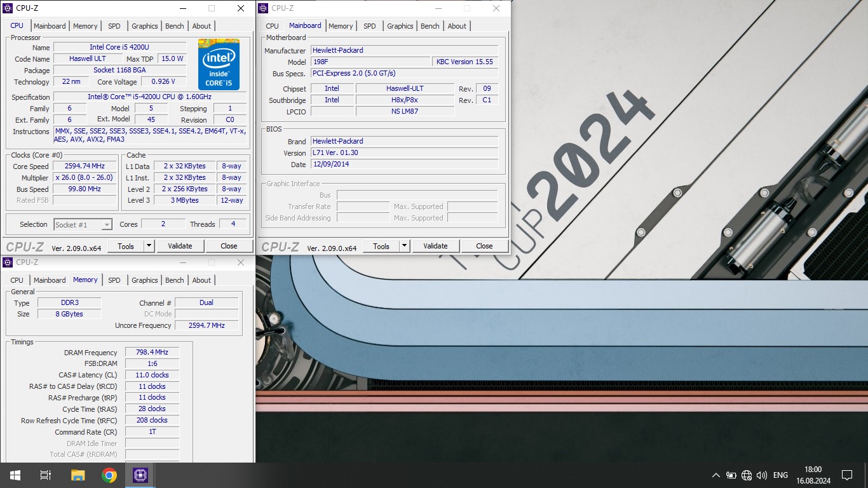The image size is (868, 488).
Task: Switch to Mainboard tab in CPU window
Action: pos(50,26)
